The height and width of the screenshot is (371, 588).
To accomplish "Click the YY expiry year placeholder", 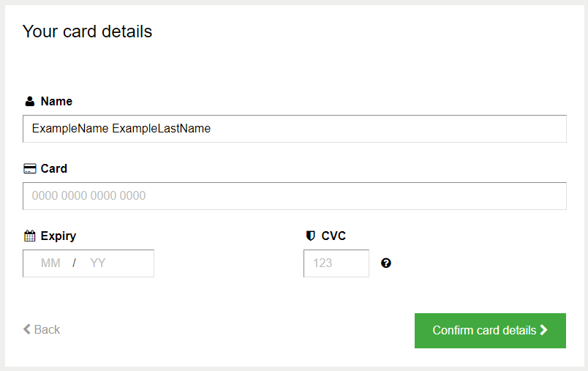I will [97, 263].
